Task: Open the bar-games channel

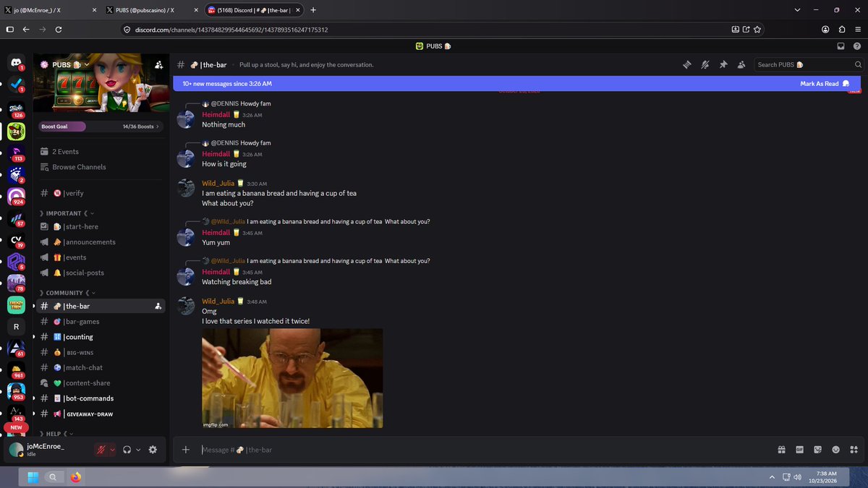Action: coord(101,322)
